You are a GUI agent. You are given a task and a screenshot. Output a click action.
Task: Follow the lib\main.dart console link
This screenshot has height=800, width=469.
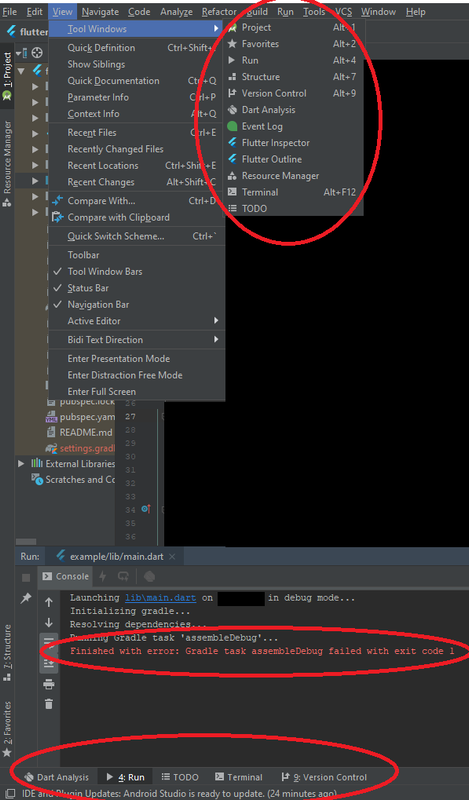tap(162, 598)
